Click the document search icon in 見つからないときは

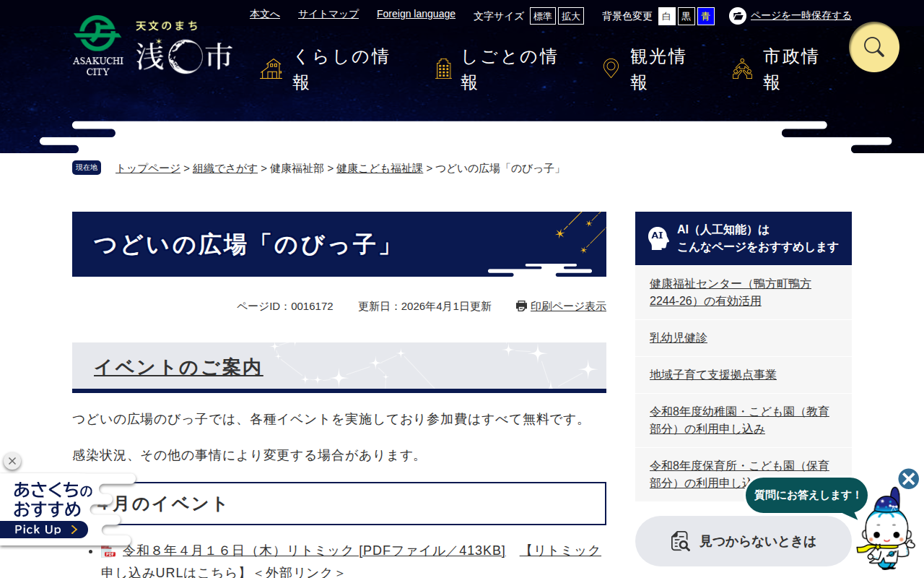point(680,541)
